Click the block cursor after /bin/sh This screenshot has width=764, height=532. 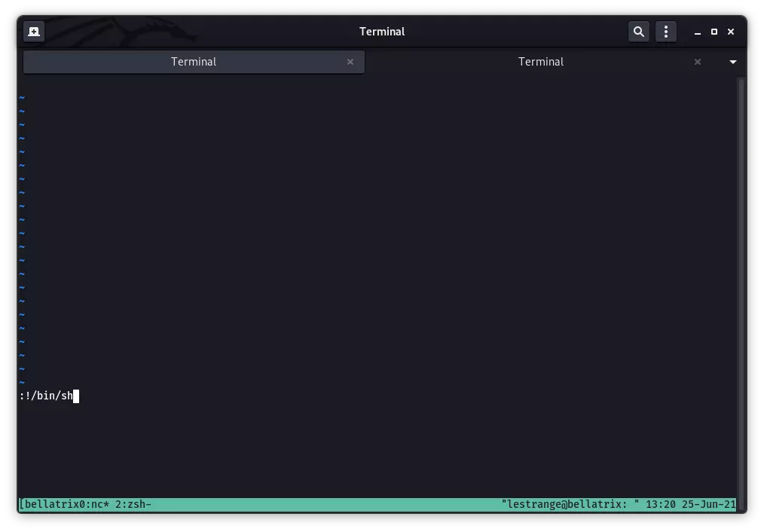(x=76, y=396)
